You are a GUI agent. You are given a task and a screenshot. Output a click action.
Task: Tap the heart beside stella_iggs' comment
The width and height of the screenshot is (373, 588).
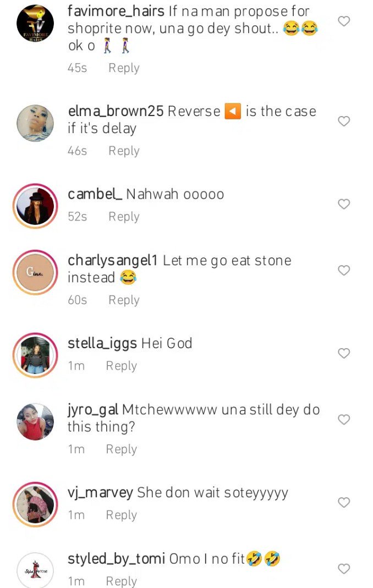[344, 353]
